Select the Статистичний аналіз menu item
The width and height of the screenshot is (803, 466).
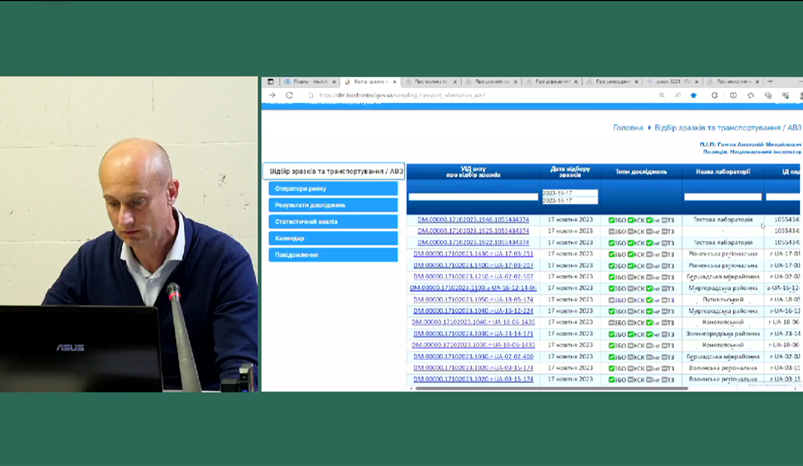coord(333,221)
